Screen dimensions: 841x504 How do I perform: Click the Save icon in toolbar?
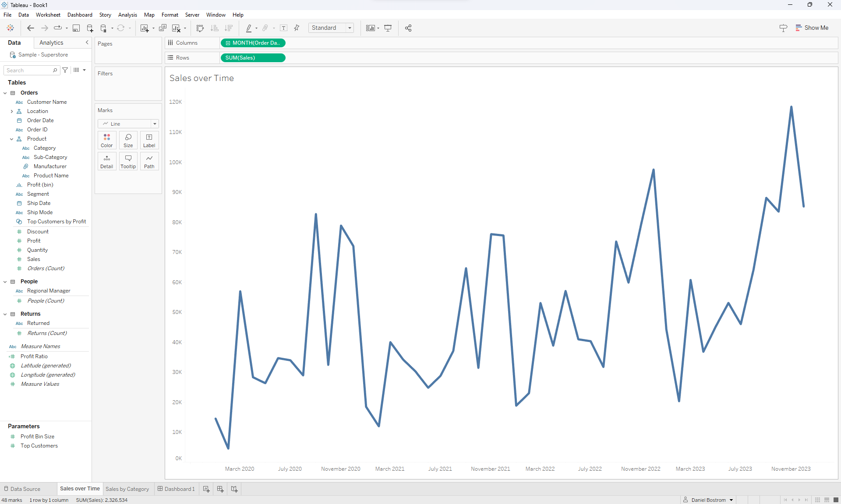(76, 28)
